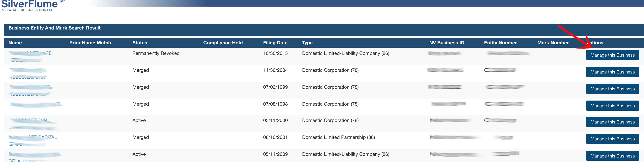Screen dimensions: 644x162
Task: Open the business name link filed 07/02/1999
Action: click(x=30, y=90)
